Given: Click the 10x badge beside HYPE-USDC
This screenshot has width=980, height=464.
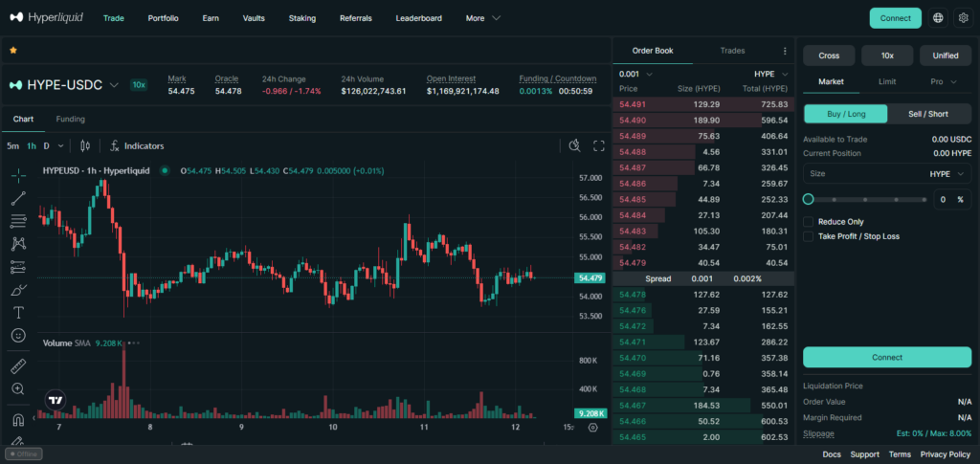Looking at the screenshot, I should coord(138,85).
